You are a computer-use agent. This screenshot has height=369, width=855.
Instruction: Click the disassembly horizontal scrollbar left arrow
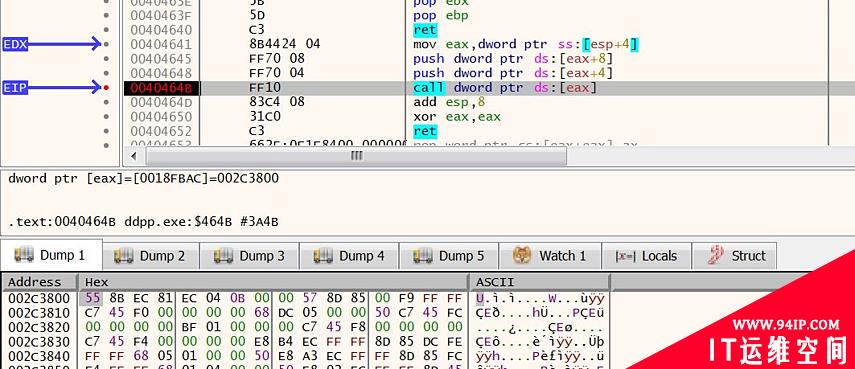(134, 156)
